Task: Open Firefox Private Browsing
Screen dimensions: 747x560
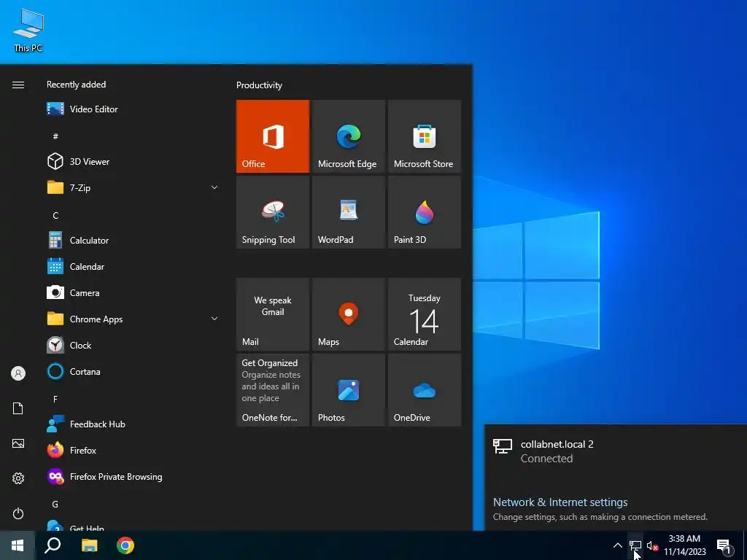Action: (x=133, y=476)
